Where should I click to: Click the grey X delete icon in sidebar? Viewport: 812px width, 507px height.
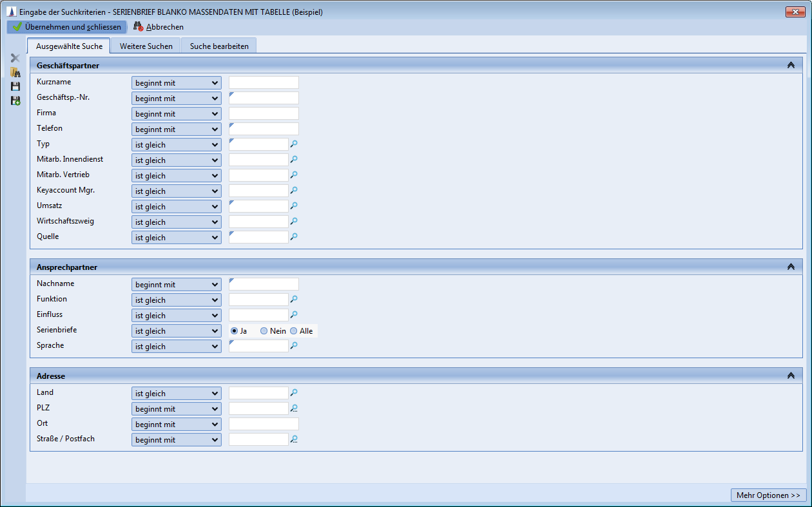pyautogui.click(x=15, y=58)
